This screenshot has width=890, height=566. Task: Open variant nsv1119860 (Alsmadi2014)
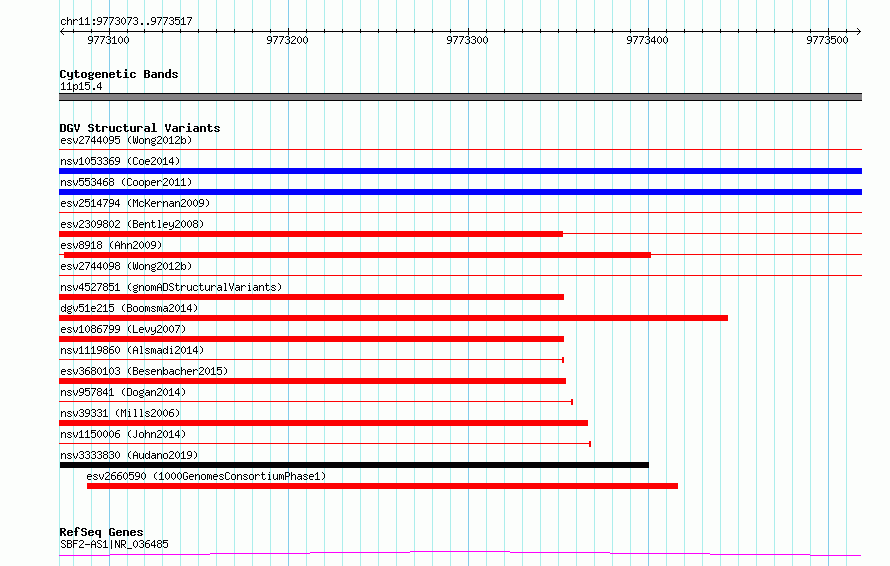[132, 350]
